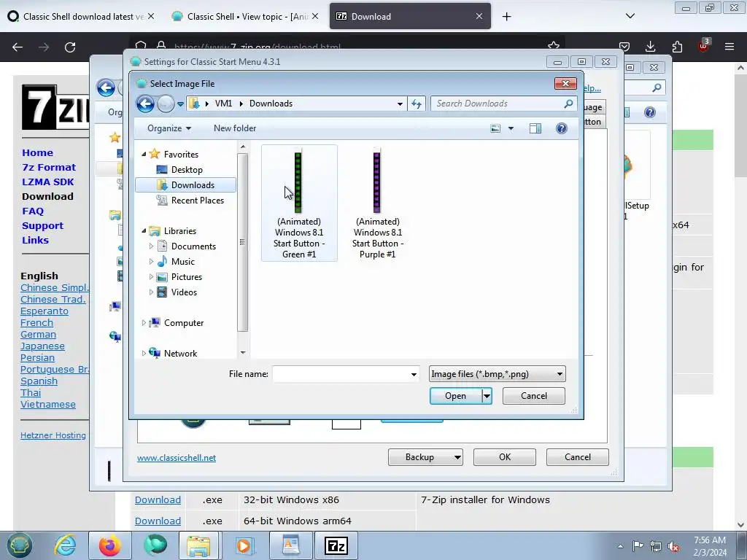Expand the Network tree node
This screenshot has width=747, height=560.
[144, 354]
